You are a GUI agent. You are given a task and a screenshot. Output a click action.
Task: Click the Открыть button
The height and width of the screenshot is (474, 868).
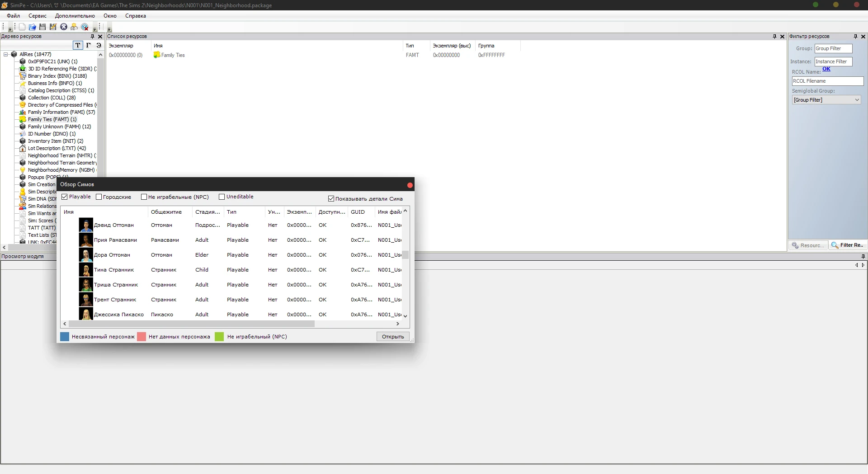(392, 337)
